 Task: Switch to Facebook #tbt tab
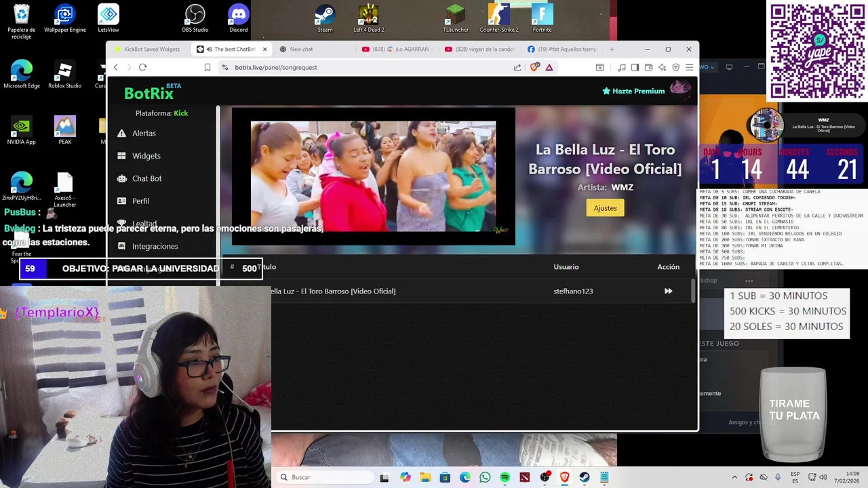click(562, 49)
